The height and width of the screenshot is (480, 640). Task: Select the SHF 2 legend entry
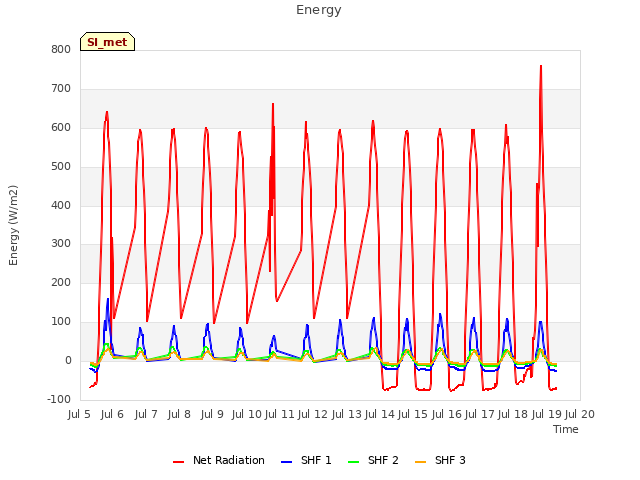pos(373,460)
